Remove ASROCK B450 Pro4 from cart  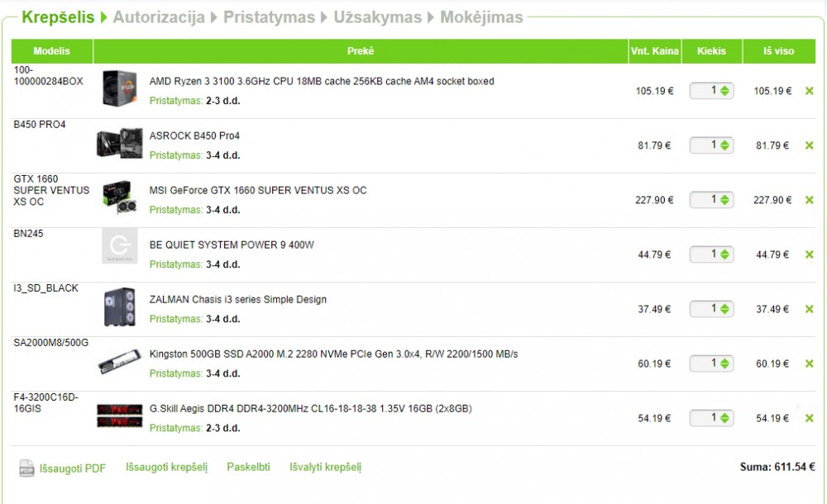(x=809, y=145)
